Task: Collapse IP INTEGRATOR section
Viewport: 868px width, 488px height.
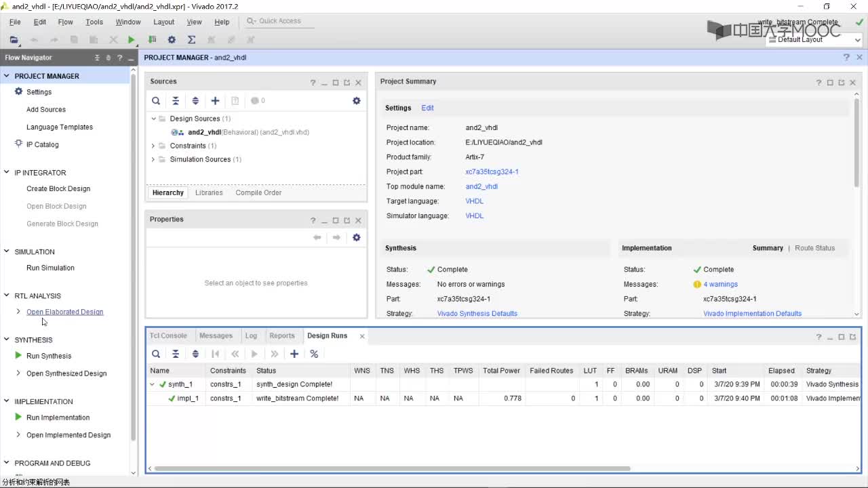Action: click(x=7, y=172)
